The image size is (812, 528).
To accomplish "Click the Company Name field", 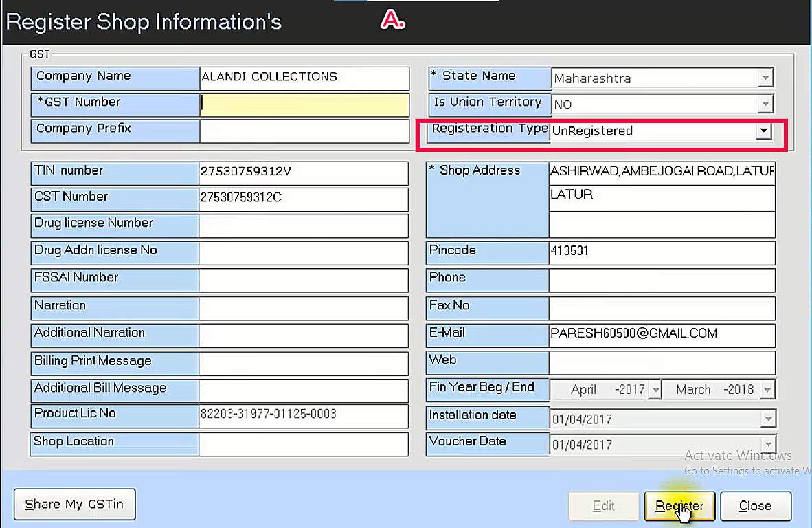I will coord(304,78).
